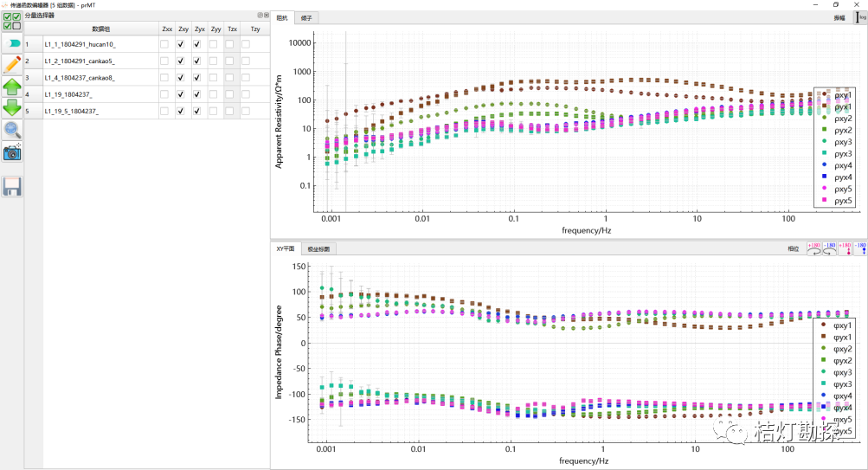Uncheck Zxy for L1_19_1804237_
Image resolution: width=868 pixels, height=470 pixels.
(x=181, y=94)
